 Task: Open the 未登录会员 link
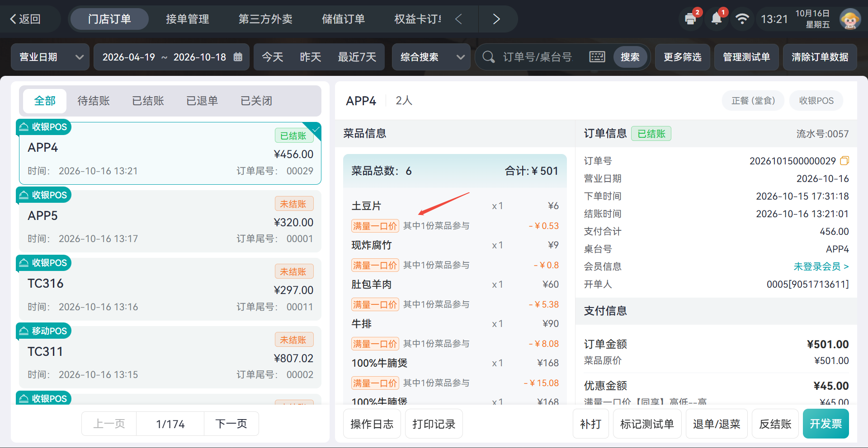821,266
